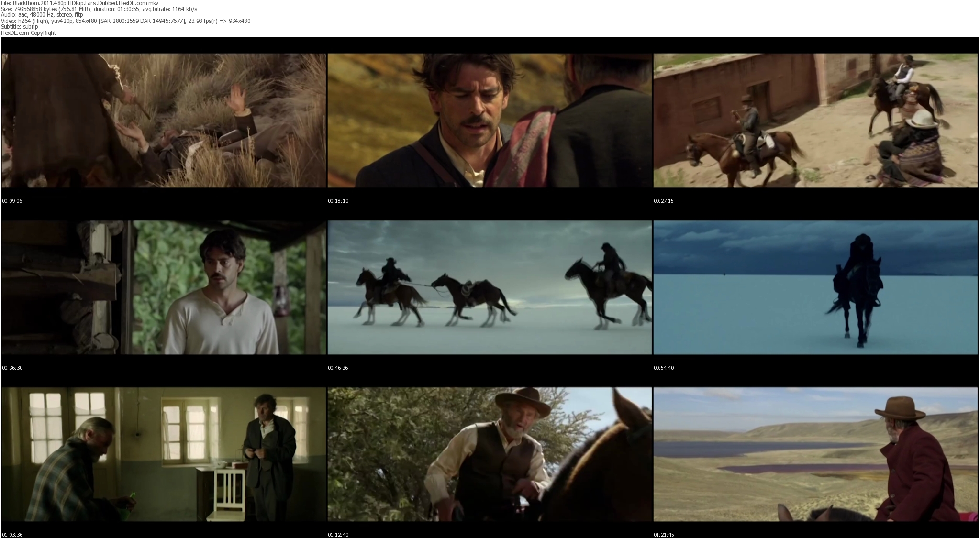
Task: Open the close-up of the mustached man at 00:18:10
Action: tap(490, 120)
